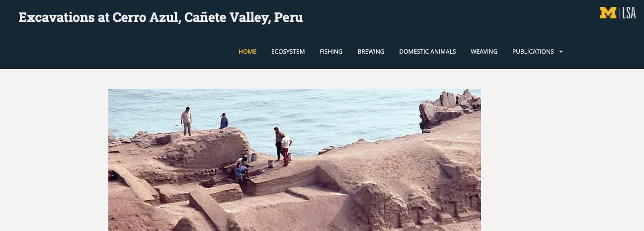Viewport: 644px width, 231px height.
Task: Click the Excavations at Cerro Azul site title
Action: pos(161,17)
